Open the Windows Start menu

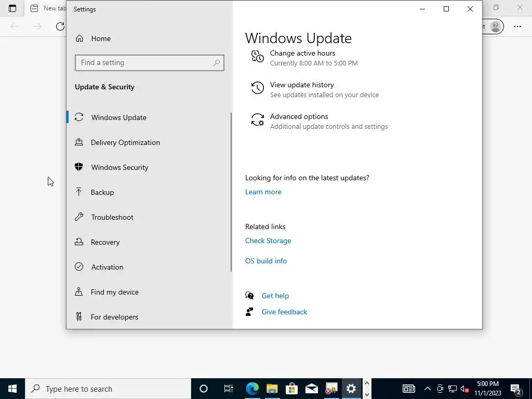tap(12, 389)
